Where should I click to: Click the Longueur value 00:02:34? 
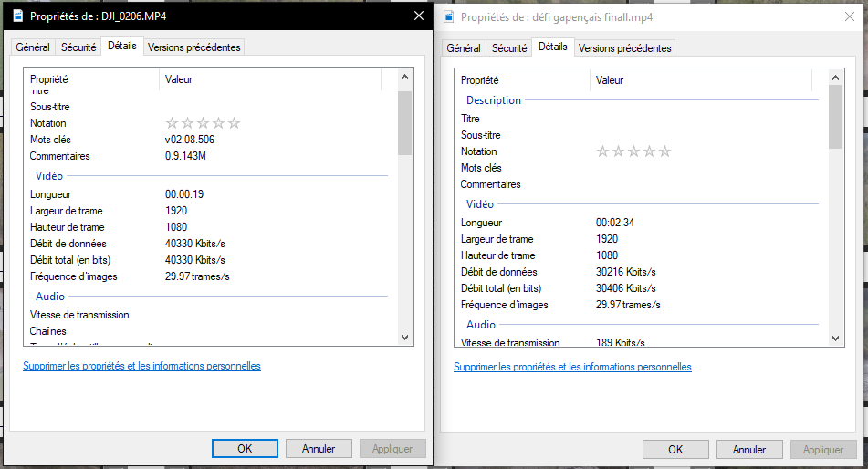tap(615, 223)
